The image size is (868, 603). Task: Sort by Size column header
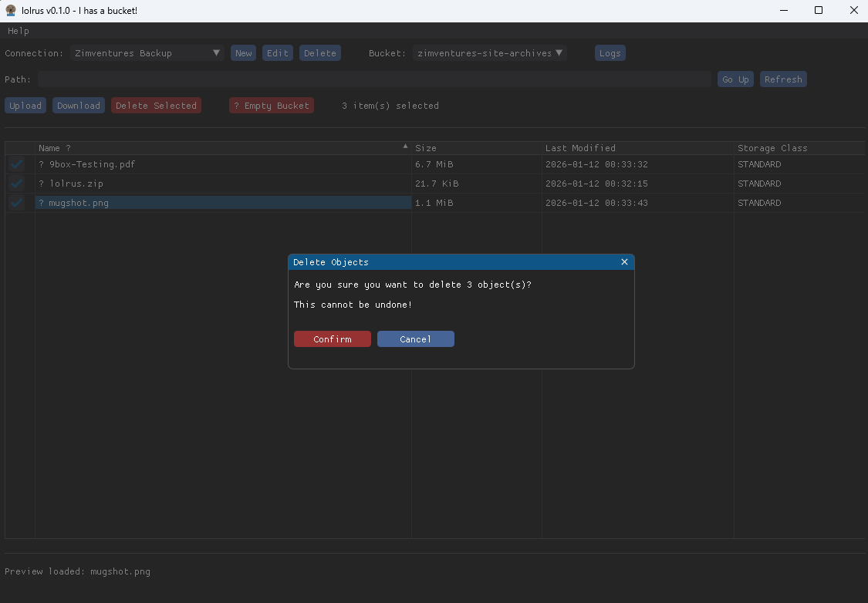pos(426,148)
